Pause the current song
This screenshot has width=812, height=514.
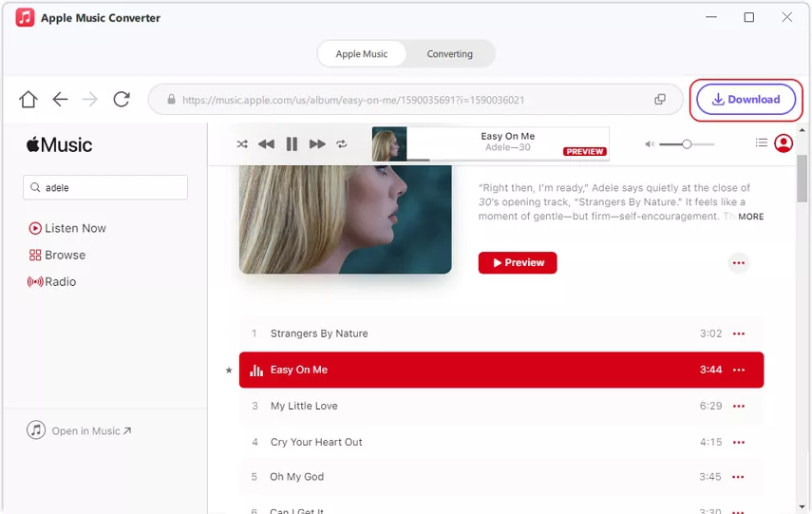point(292,144)
